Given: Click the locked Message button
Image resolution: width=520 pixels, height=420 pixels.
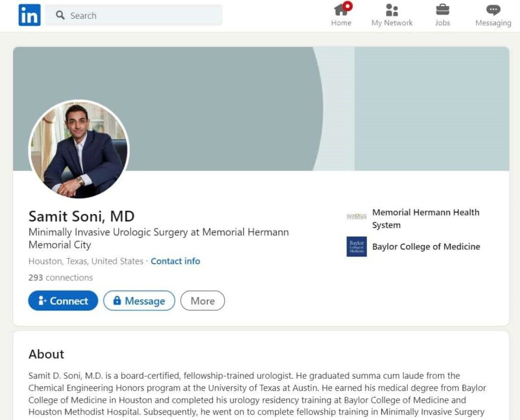Looking at the screenshot, I should pyautogui.click(x=139, y=301).
